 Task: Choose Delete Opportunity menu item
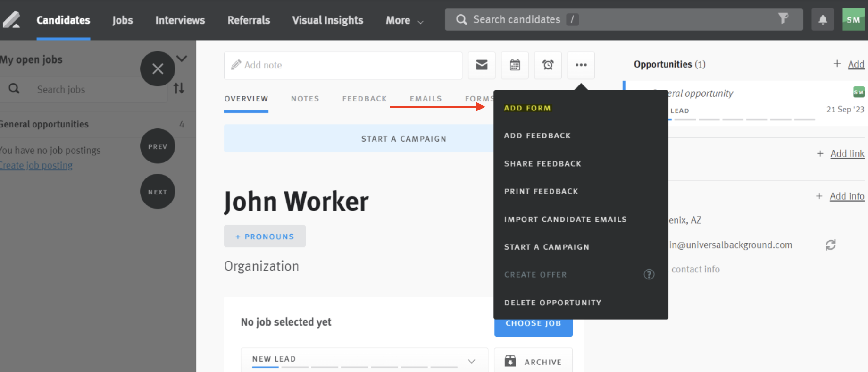click(x=552, y=303)
